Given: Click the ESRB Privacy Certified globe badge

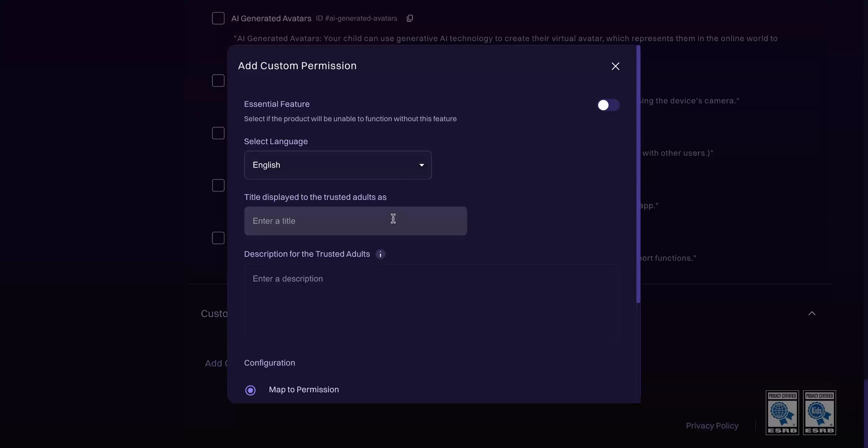Looking at the screenshot, I should [782, 412].
